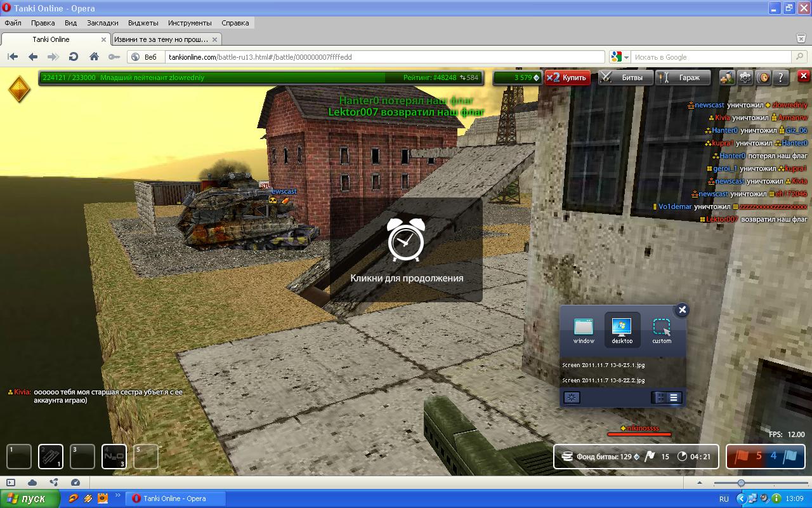
Task: Switch screenshot list to list view
Action: click(x=674, y=398)
